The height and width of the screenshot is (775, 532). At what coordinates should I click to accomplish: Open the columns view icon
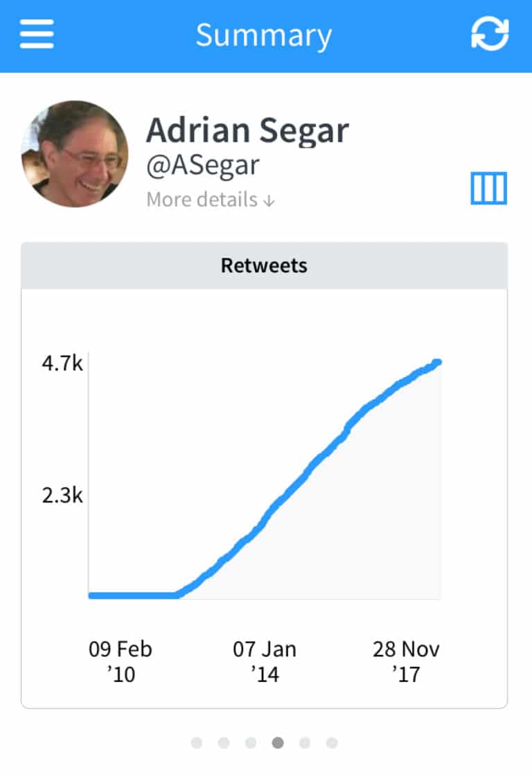[x=488, y=189]
